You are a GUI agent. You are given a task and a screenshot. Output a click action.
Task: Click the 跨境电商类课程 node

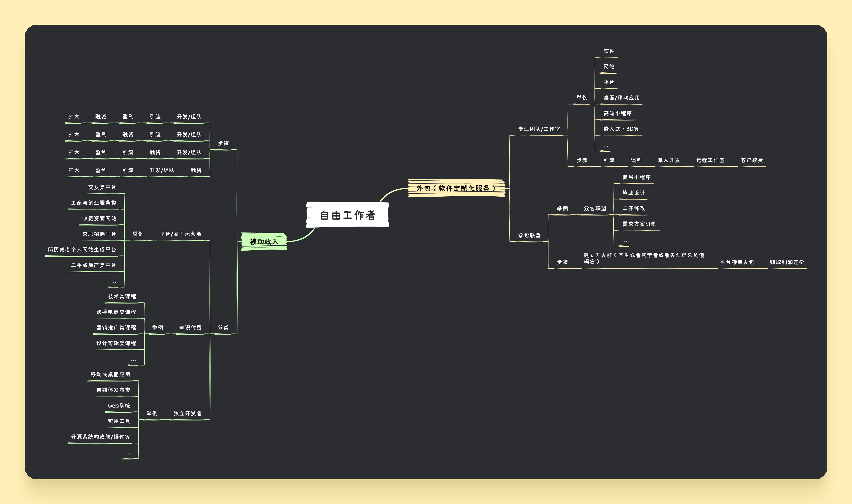[116, 312]
